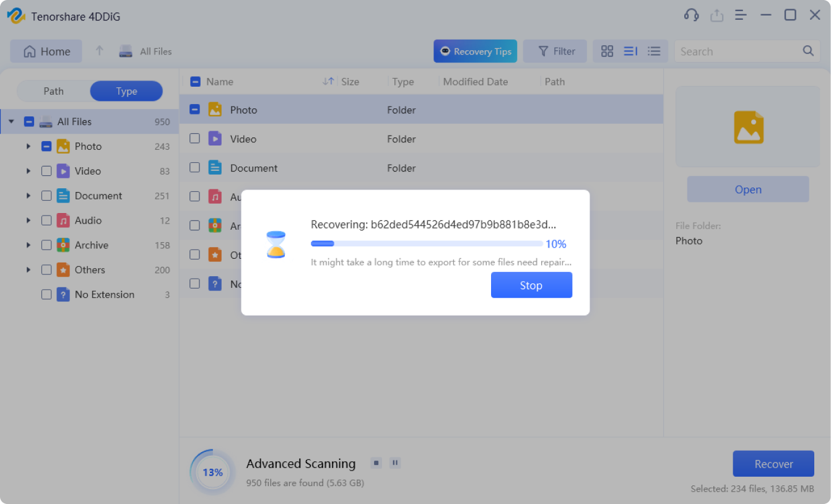831x504 pixels.
Task: Click '950 files are found (5.63 GB)' text
Action: [305, 482]
